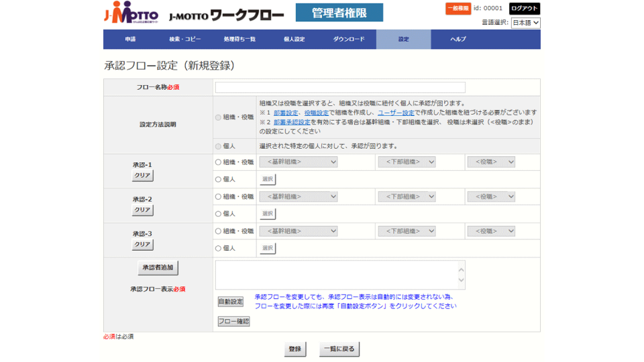This screenshot has width=644, height=362.
Task: Click 選択 button in 承認-2 row
Action: 268,214
